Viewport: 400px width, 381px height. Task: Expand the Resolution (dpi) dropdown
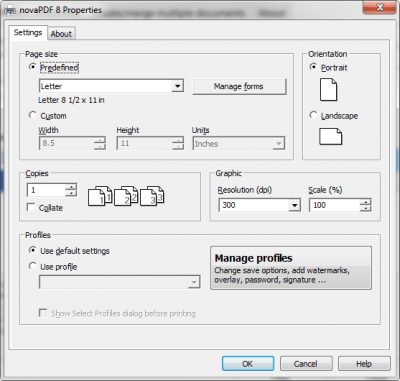(x=294, y=205)
